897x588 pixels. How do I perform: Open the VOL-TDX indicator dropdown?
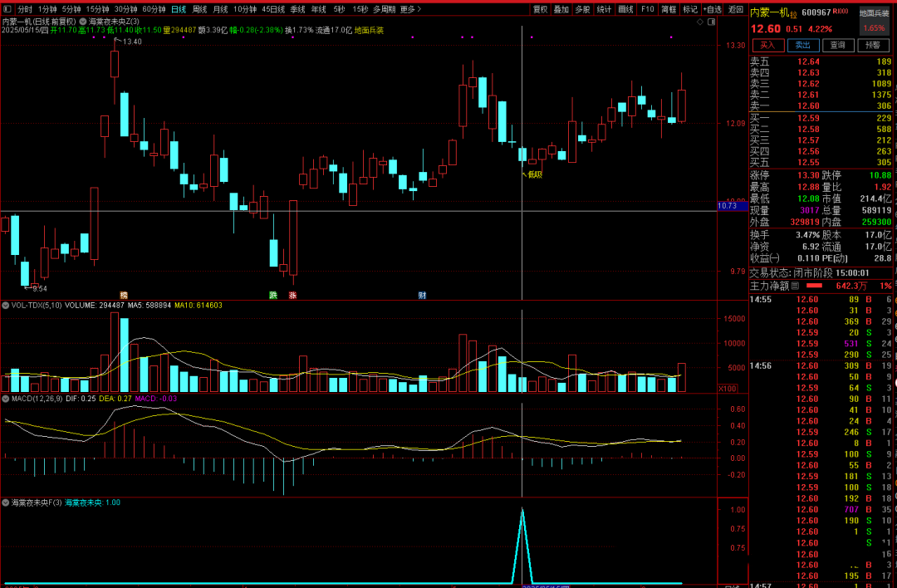point(6,306)
